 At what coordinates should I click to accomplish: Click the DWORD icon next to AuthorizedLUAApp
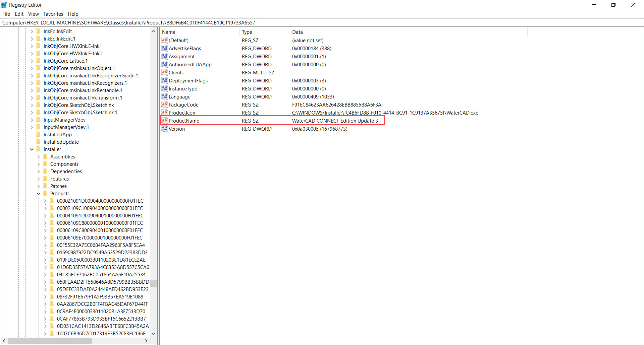(164, 64)
